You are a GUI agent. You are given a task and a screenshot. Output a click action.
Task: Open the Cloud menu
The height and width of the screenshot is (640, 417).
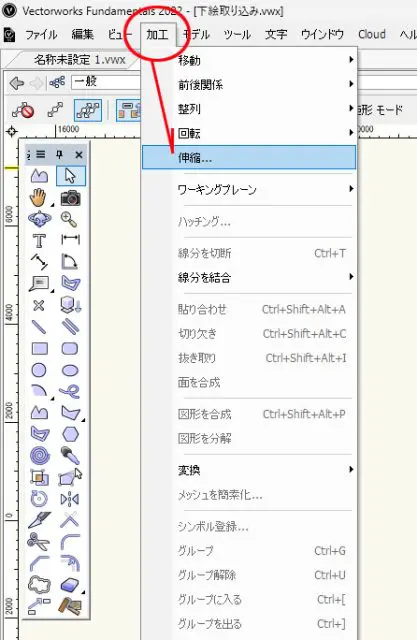pos(371,34)
